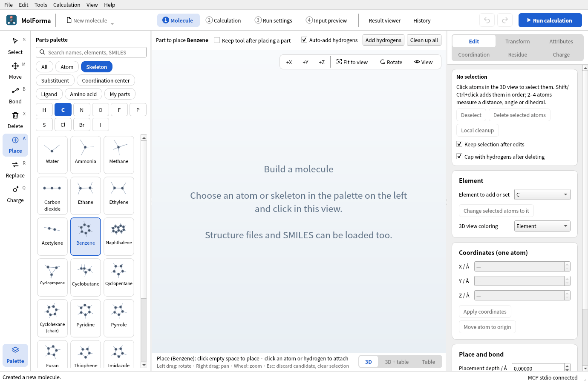Click the MolForma app logo
The height and width of the screenshot is (383, 588).
[x=12, y=20]
